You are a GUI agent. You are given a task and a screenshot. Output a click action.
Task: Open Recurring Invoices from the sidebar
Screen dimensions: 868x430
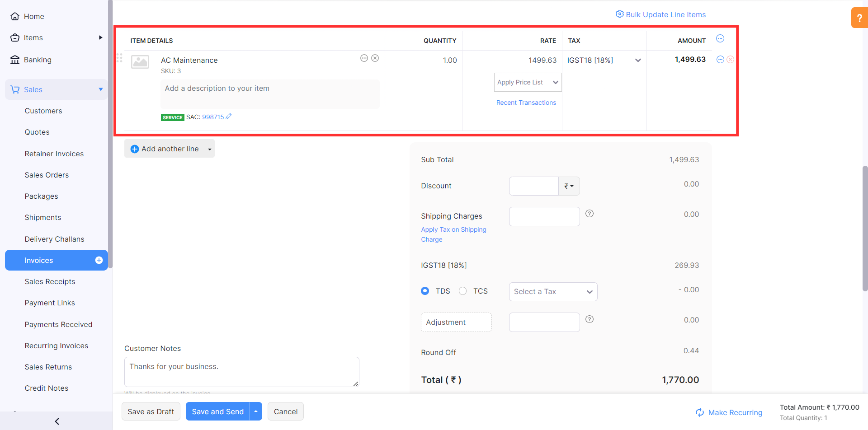coord(56,346)
